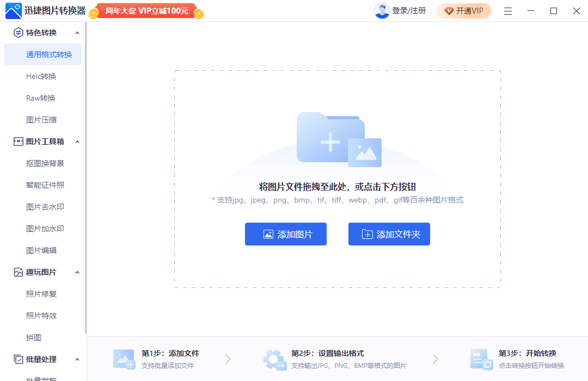Screen dimensions: 588x381
Task: Collapse the 图片工具箱 section
Action: 77,142
